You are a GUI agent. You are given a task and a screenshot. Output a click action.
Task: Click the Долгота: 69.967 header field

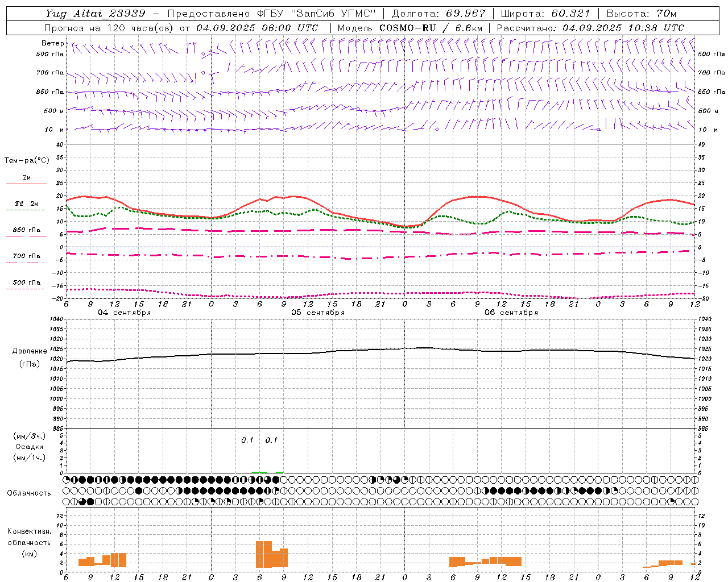pyautogui.click(x=439, y=14)
